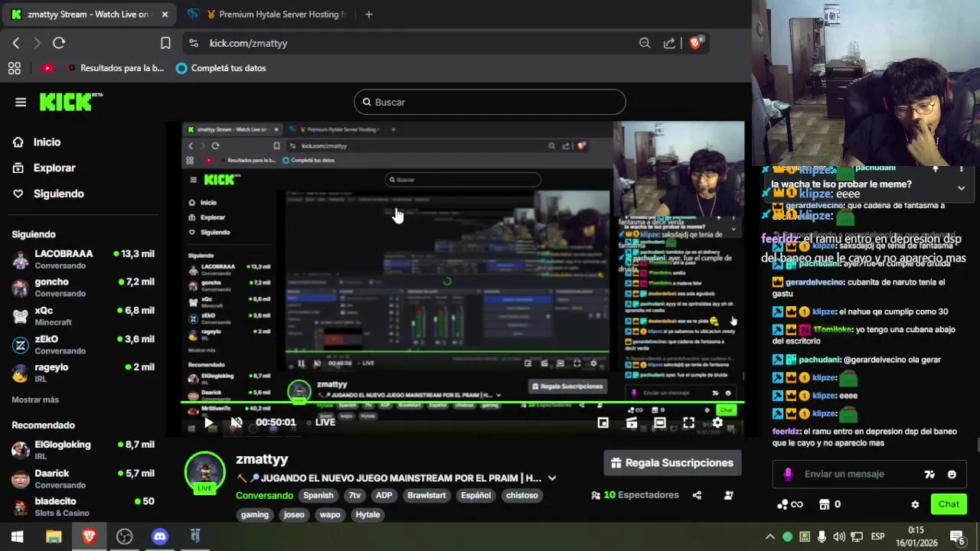Go to Kick home via the logo
This screenshot has height=551, width=980.
point(70,102)
